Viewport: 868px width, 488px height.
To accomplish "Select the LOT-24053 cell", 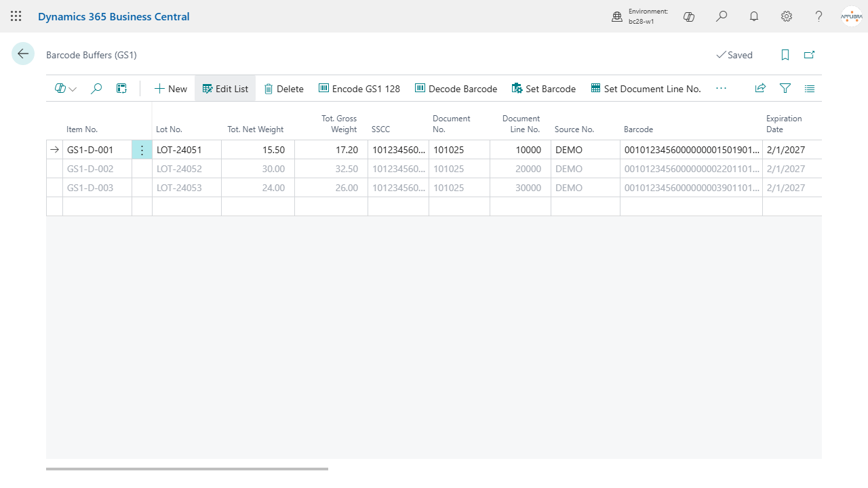I will pyautogui.click(x=186, y=188).
